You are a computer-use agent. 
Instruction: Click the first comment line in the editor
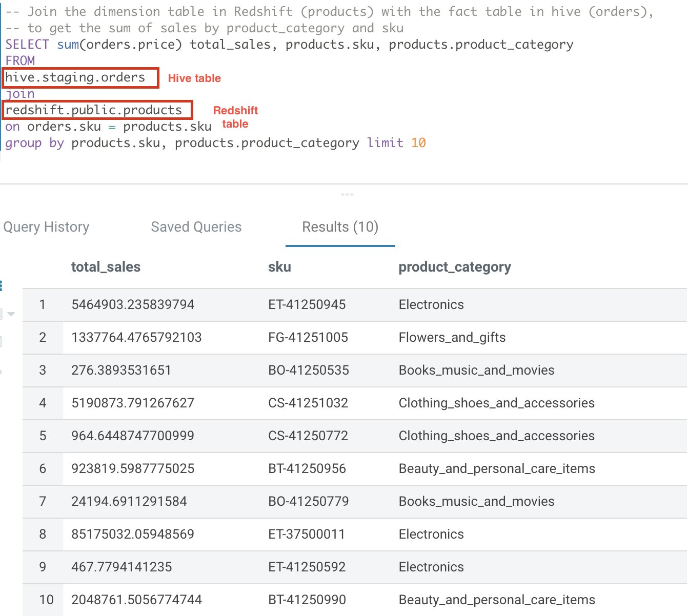click(330, 12)
